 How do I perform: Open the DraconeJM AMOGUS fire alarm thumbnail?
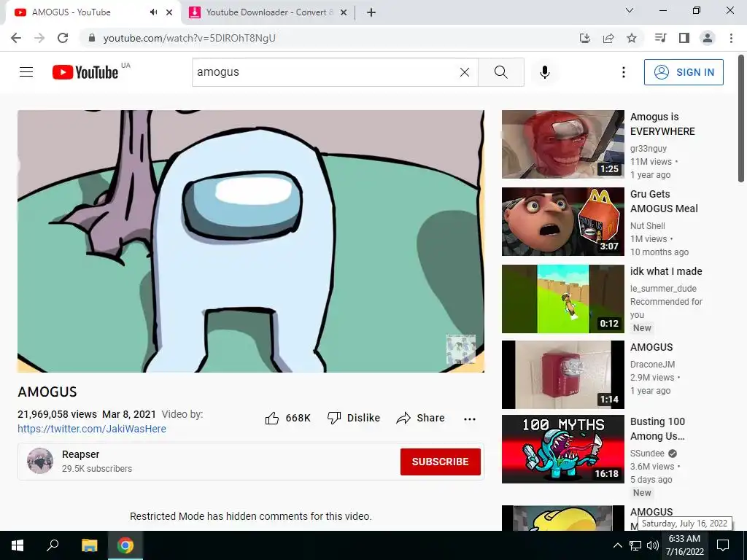click(562, 374)
